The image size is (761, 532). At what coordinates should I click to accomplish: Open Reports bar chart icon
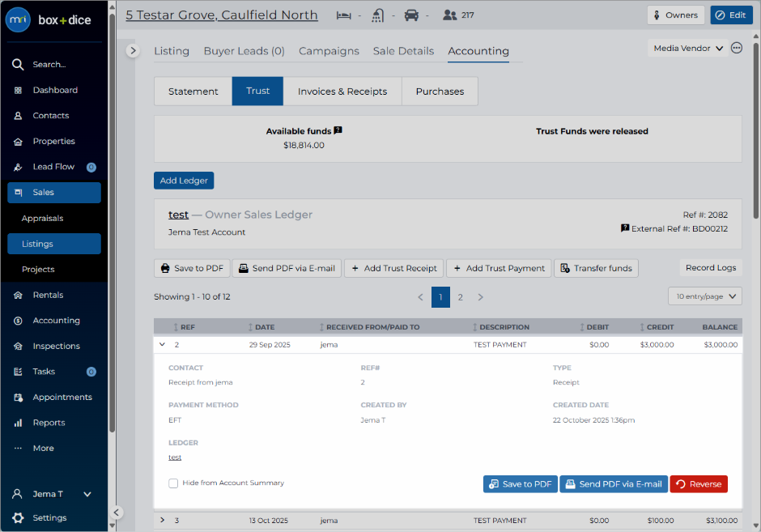(x=18, y=423)
